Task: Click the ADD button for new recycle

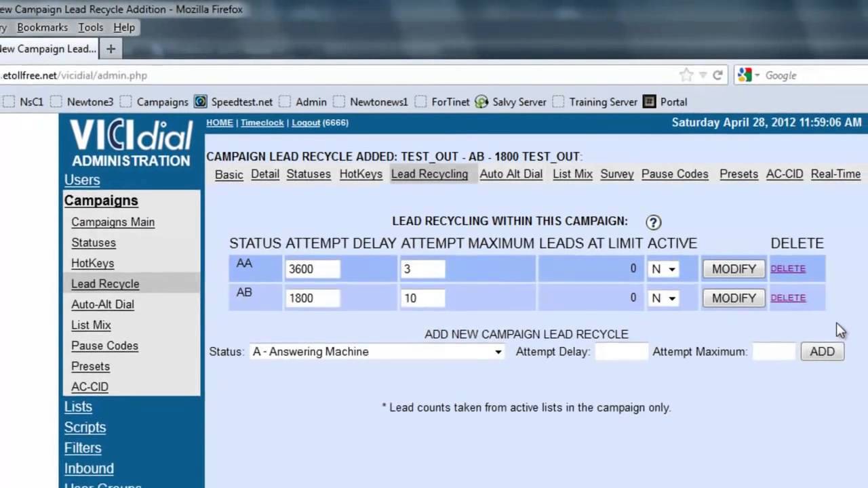Action: coord(823,352)
